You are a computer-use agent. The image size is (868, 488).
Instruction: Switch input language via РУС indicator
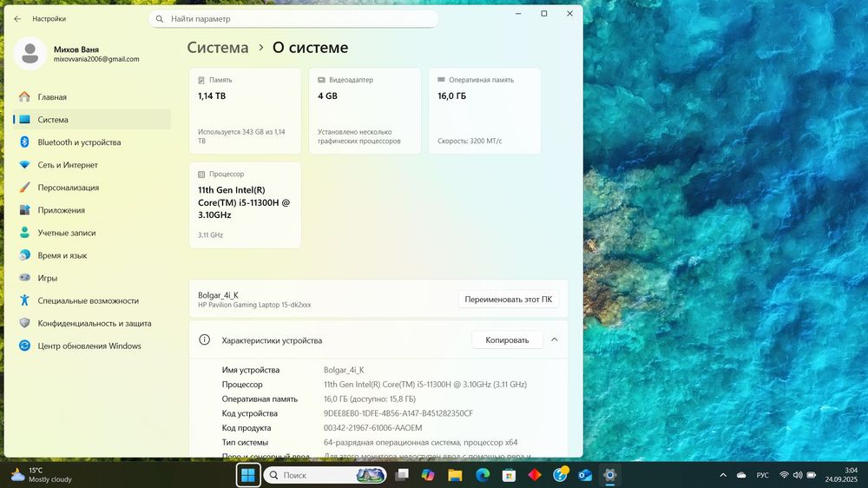[762, 475]
